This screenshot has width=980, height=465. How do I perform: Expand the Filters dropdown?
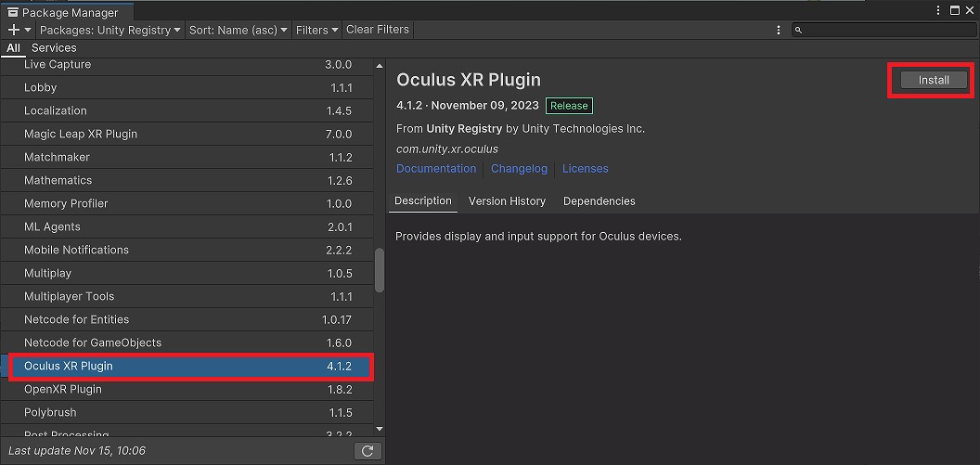316,30
